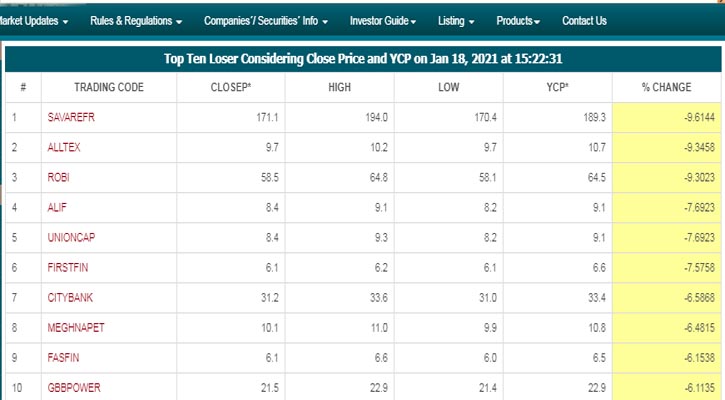This screenshot has width=725, height=400.
Task: Click the SAVAREFR -9.6144 change cell
Action: pyautogui.click(x=666, y=118)
